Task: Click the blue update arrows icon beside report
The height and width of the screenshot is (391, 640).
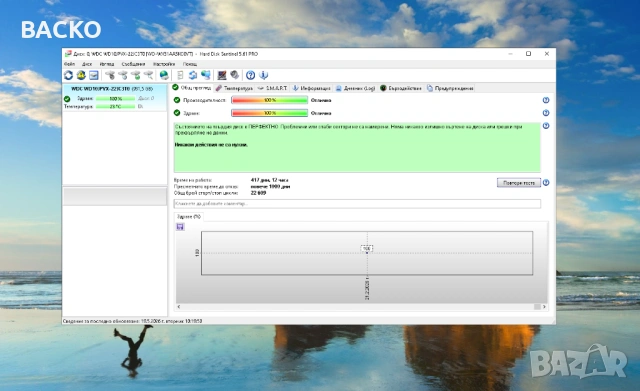Action: point(193,75)
